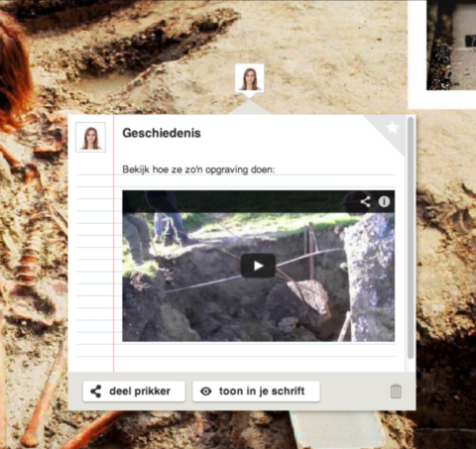476x449 pixels.
Task: Click the deel prikker button
Action: (134, 392)
